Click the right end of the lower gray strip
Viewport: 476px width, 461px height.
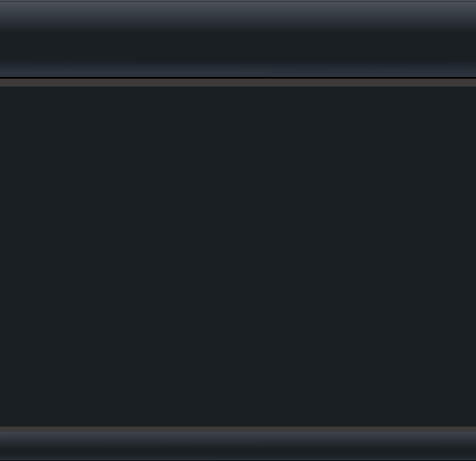(x=472, y=429)
